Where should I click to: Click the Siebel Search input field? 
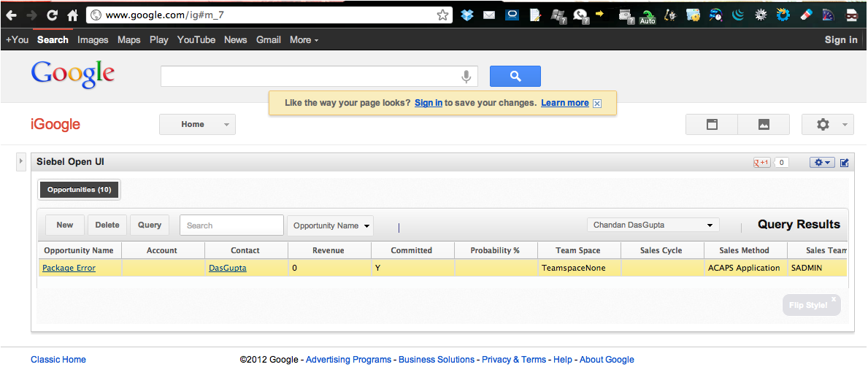232,225
